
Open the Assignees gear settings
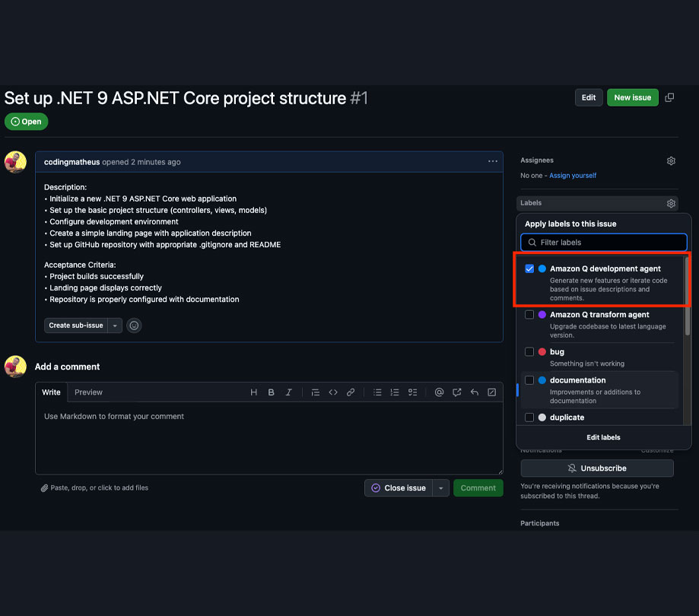671,161
